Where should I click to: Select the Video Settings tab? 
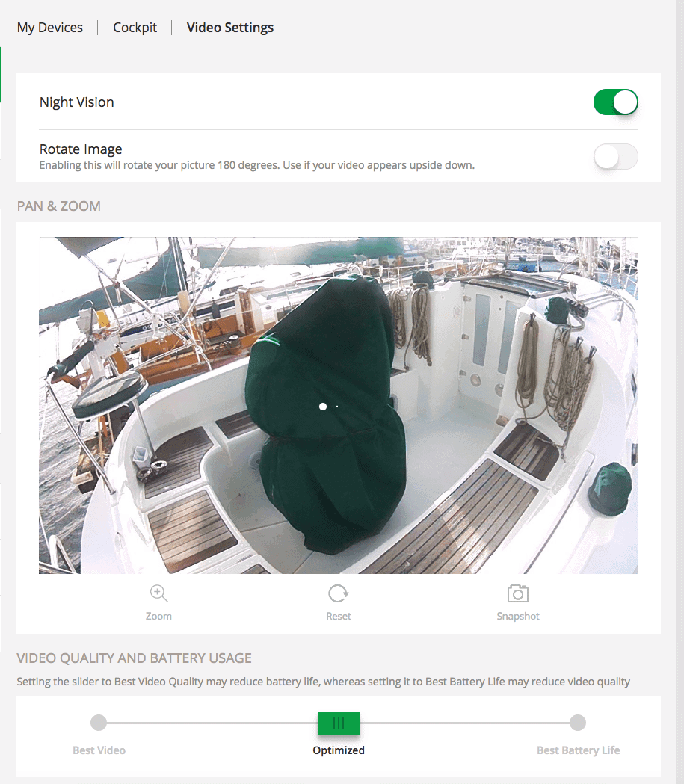[229, 27]
